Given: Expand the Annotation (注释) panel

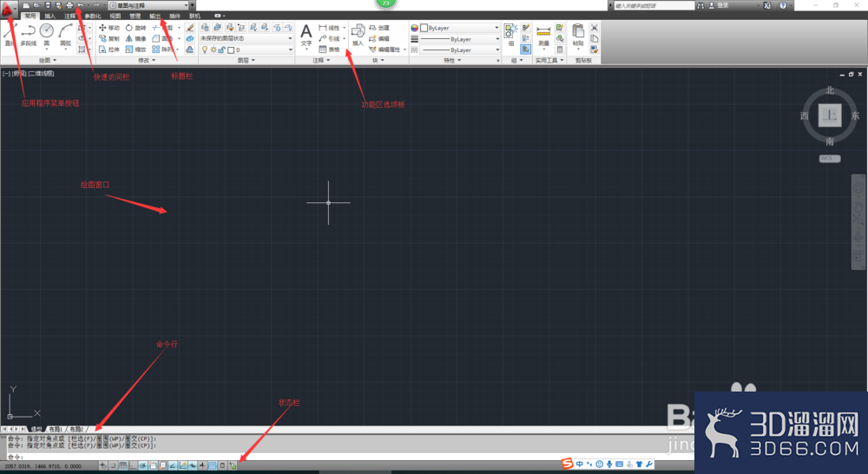Looking at the screenshot, I should click(321, 61).
